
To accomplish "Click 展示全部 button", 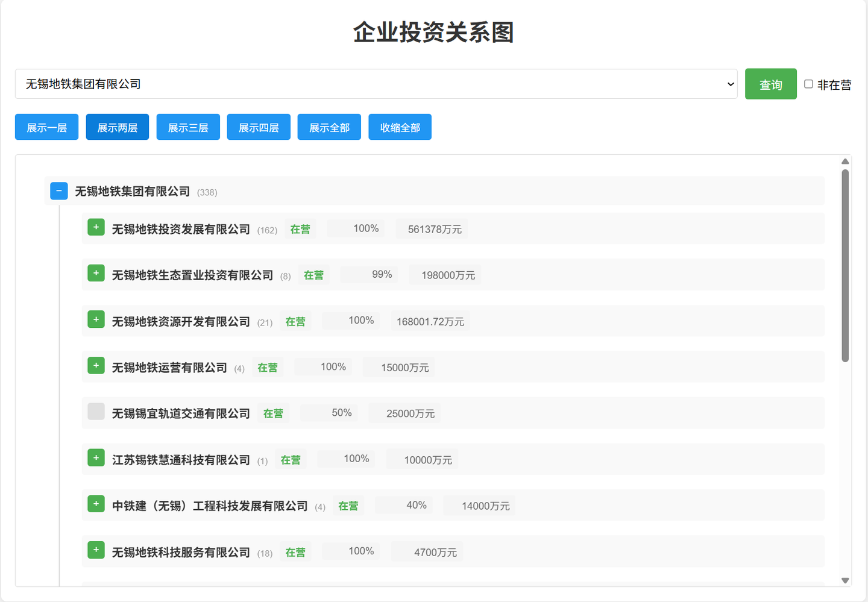I will click(x=329, y=127).
